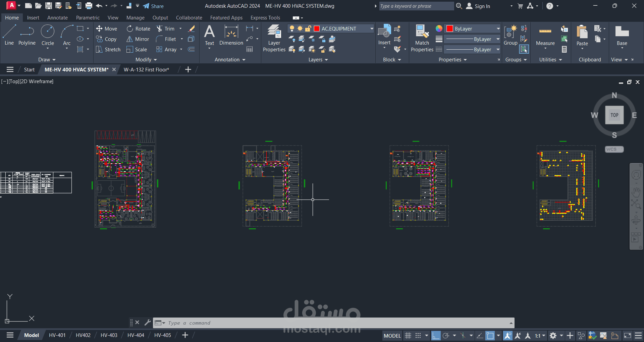Open the Quick Calculator

pyautogui.click(x=565, y=50)
